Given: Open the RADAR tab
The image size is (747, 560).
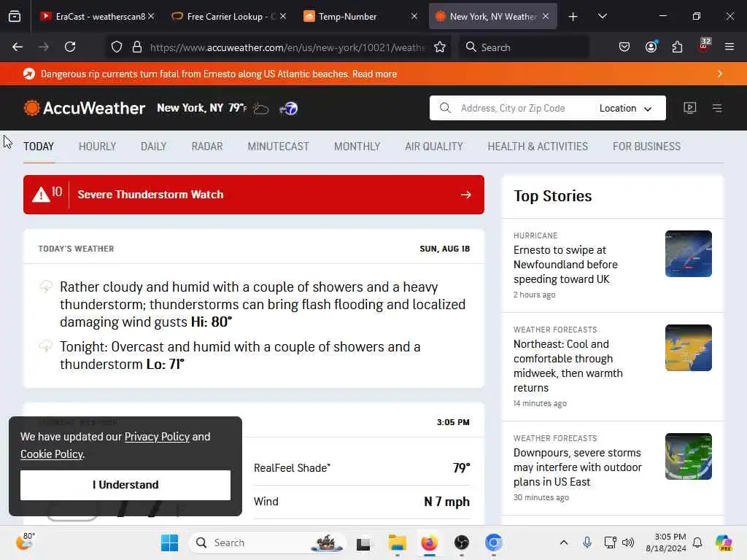Looking at the screenshot, I should (x=206, y=146).
